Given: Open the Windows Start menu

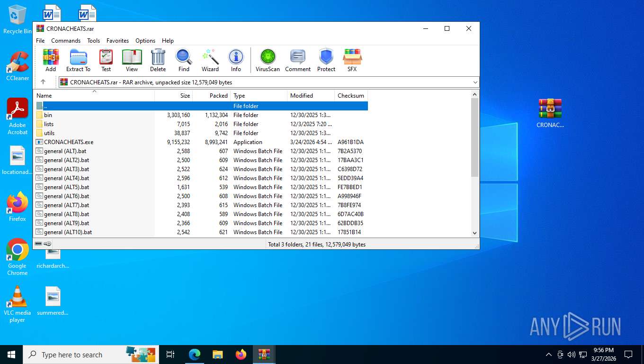Looking at the screenshot, I should coord(11,355).
